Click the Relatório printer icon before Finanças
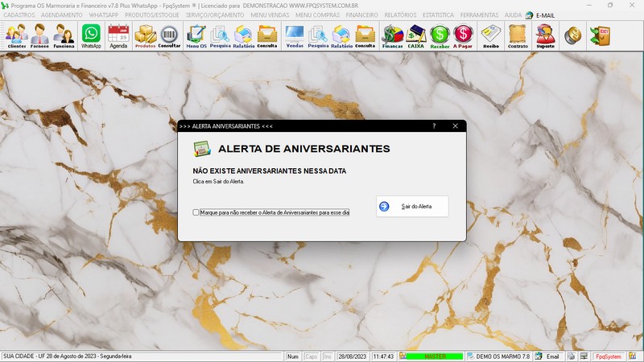This screenshot has height=362, width=644. coord(341,36)
